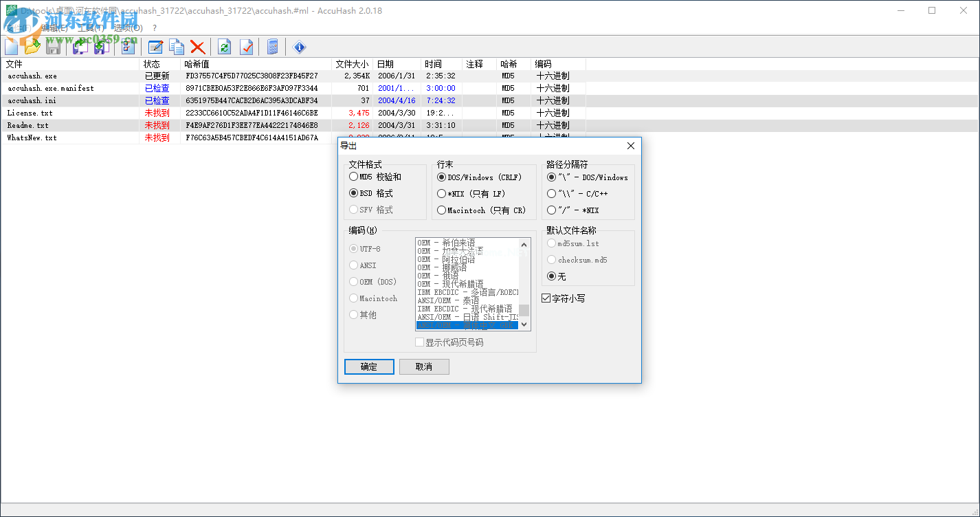Image resolution: width=980 pixels, height=517 pixels.
Task: Click the 确定 button in export dialog
Action: click(369, 366)
